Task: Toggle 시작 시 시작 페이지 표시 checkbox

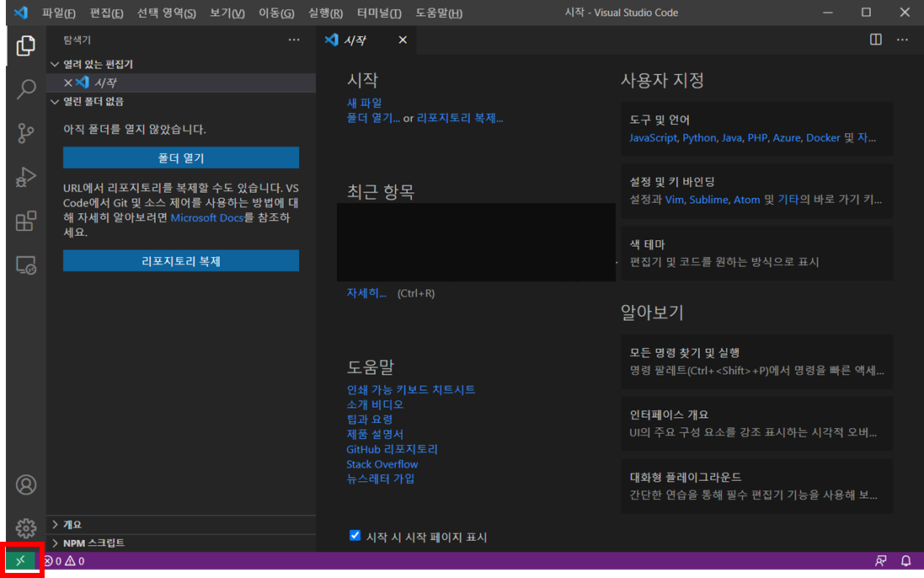Action: pyautogui.click(x=355, y=536)
